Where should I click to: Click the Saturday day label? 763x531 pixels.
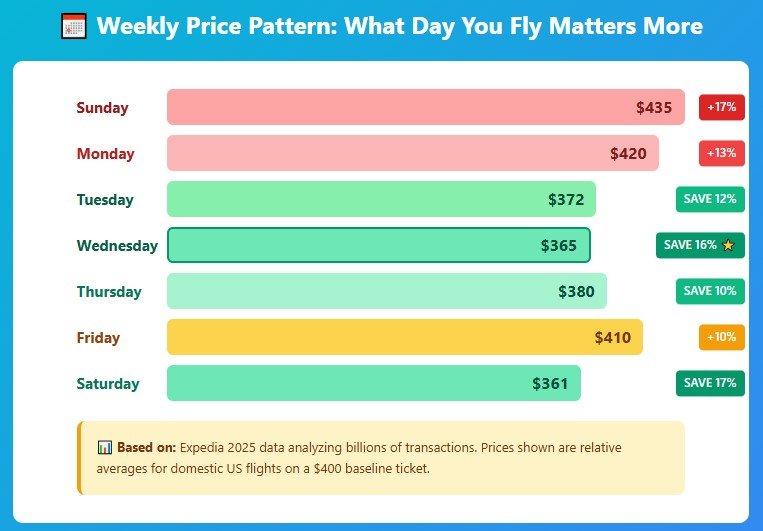108,384
